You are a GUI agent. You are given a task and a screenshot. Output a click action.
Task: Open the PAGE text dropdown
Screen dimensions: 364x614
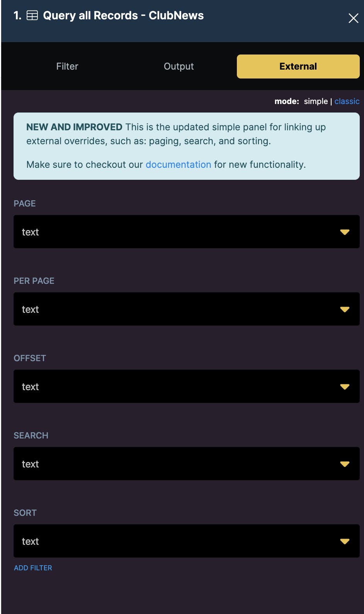(x=178, y=232)
